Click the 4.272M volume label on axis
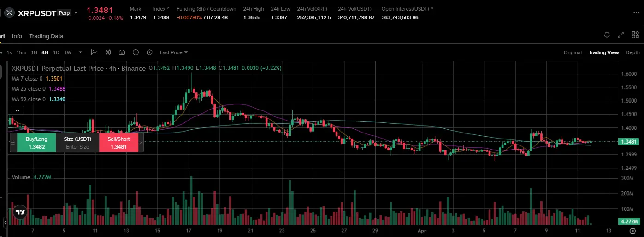644x237 pixels. pyautogui.click(x=629, y=221)
